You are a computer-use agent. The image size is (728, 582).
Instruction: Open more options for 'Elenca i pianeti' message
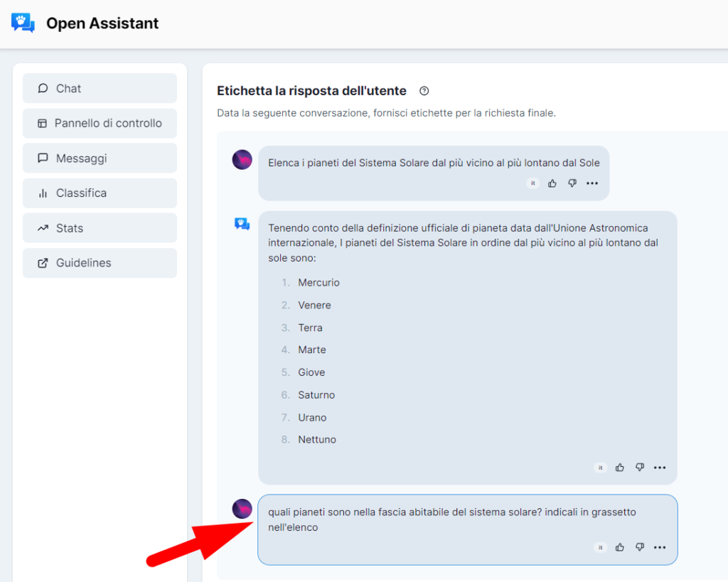pos(592,183)
